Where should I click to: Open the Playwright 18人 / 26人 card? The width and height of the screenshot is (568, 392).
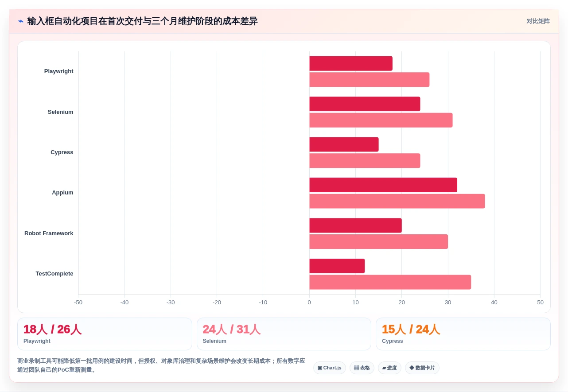click(x=105, y=334)
